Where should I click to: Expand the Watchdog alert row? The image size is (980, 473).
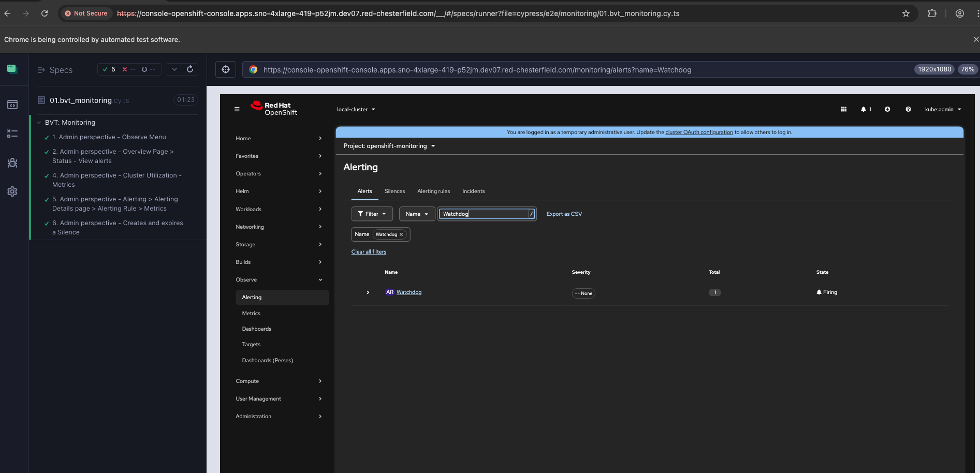point(368,292)
